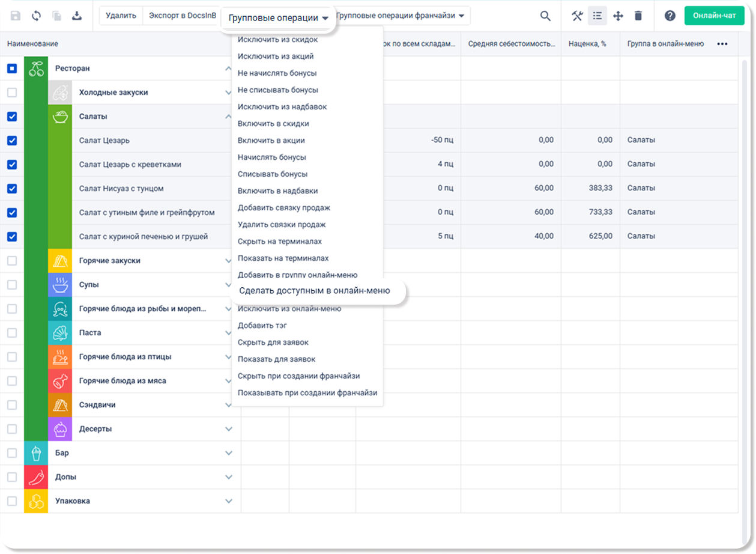Uncheck the Салат Цезарь checkbox
Image resolution: width=756 pixels, height=554 pixels.
pyautogui.click(x=12, y=141)
